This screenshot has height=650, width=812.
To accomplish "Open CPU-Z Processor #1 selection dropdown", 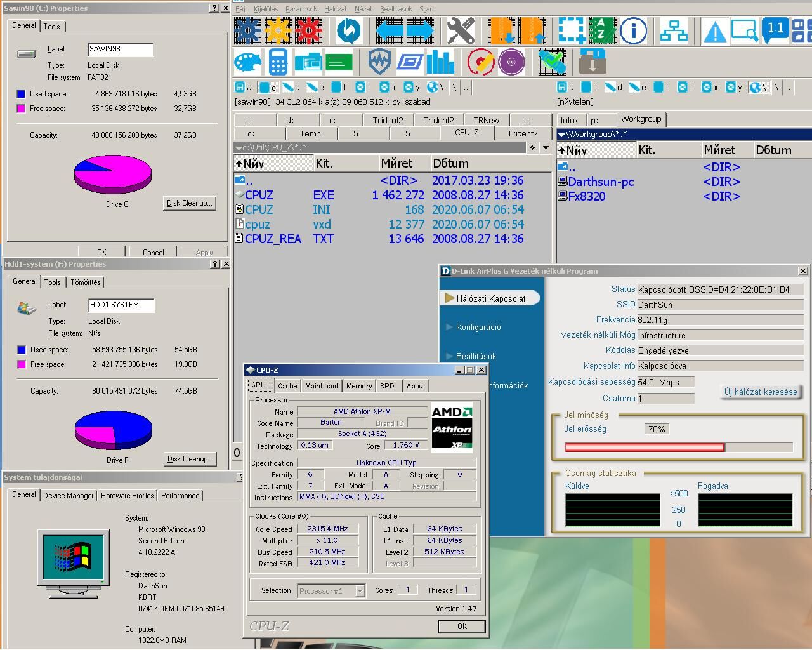I will (x=360, y=591).
